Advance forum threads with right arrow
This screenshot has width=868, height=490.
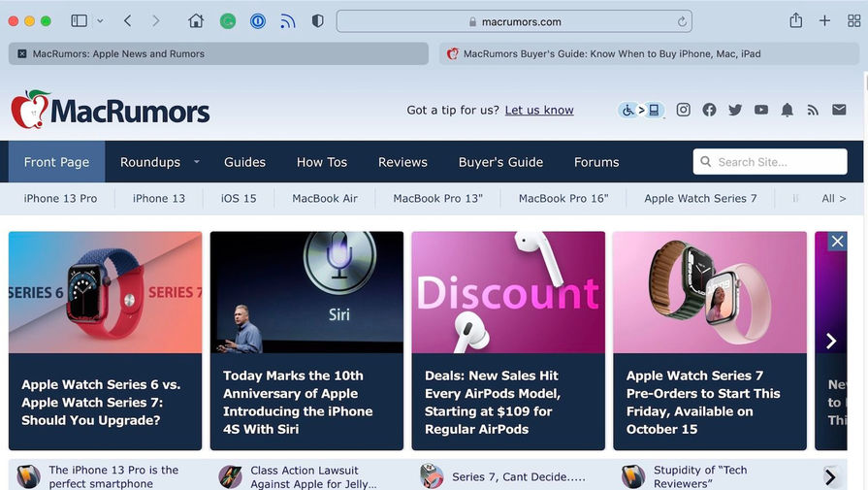pyautogui.click(x=830, y=476)
